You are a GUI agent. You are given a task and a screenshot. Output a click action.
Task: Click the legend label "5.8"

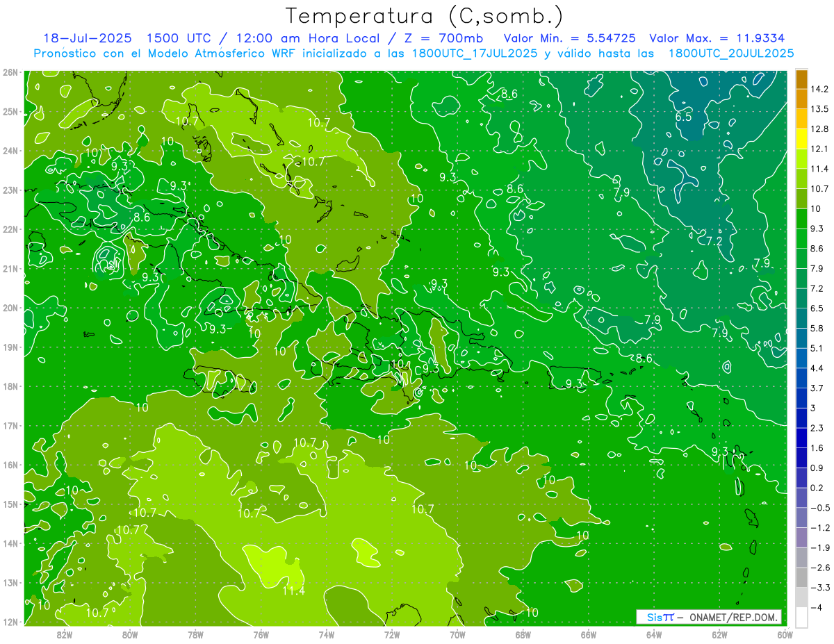(x=818, y=328)
